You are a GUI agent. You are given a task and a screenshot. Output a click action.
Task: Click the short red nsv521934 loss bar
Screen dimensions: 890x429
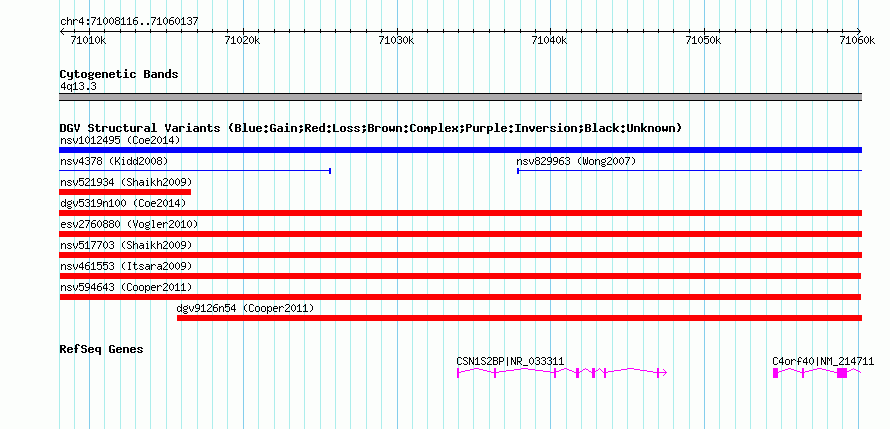click(x=125, y=192)
